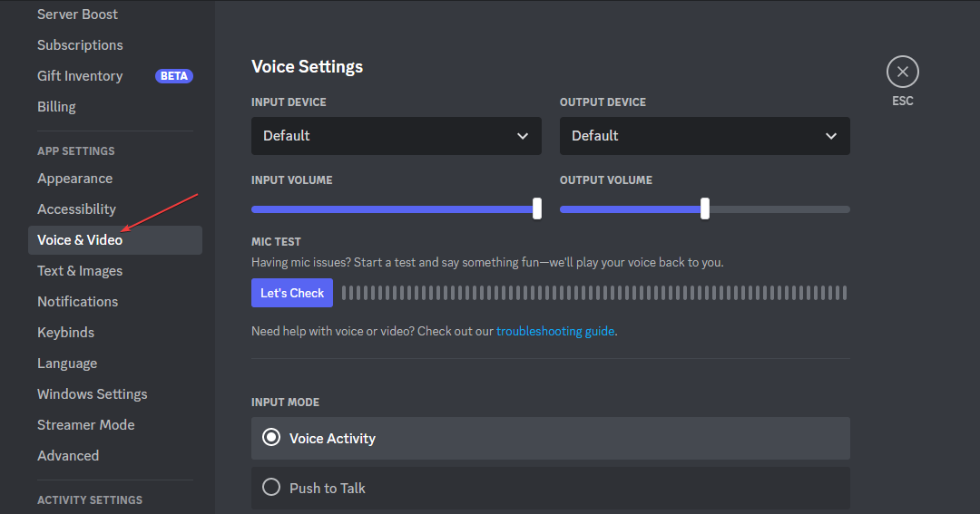This screenshot has width=980, height=514.
Task: Open the Input Device Default dropdown
Action: coord(397,136)
